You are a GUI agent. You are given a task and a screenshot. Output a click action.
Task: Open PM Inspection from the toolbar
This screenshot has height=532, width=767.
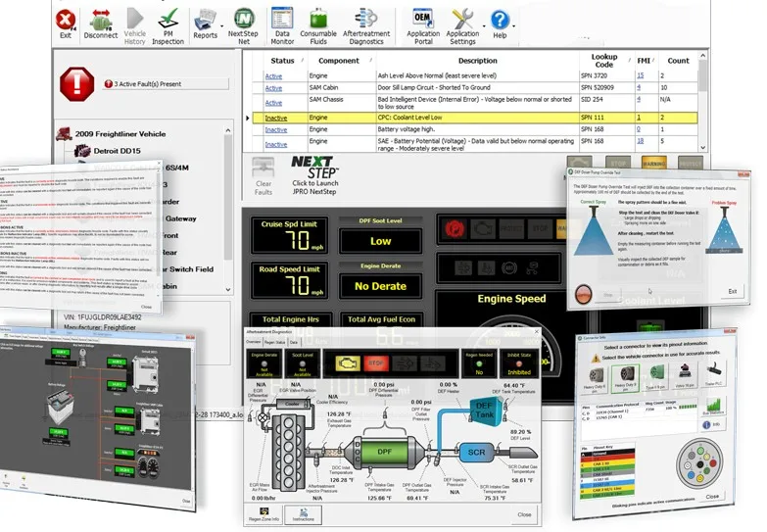[168, 26]
